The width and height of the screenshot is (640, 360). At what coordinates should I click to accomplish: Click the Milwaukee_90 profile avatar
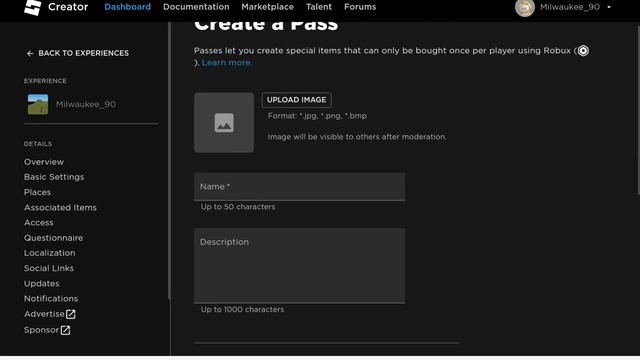coord(524,8)
